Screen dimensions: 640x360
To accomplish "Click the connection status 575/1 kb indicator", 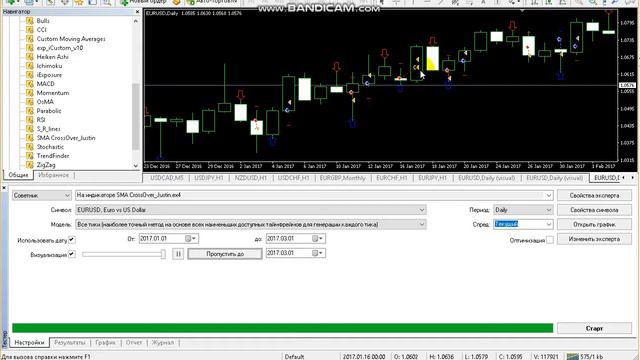I will pyautogui.click(x=586, y=357).
